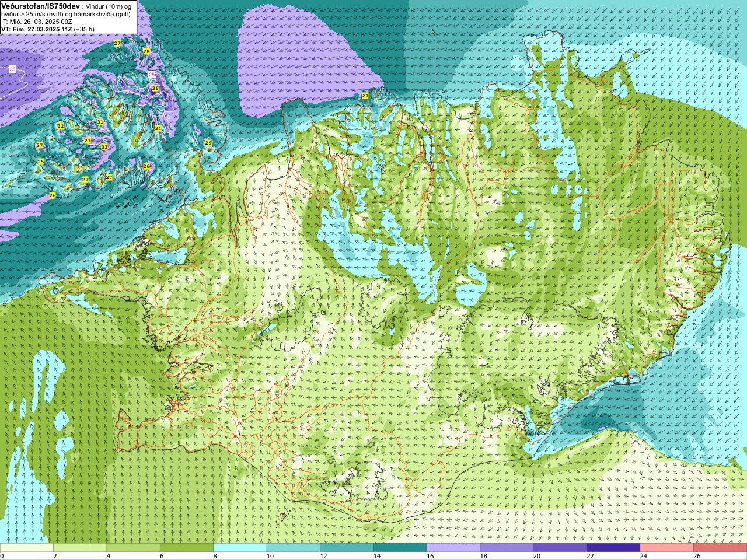747x560 pixels.
Task: Click the yellow gust marker labeled 31
Action: pyautogui.click(x=100, y=122)
